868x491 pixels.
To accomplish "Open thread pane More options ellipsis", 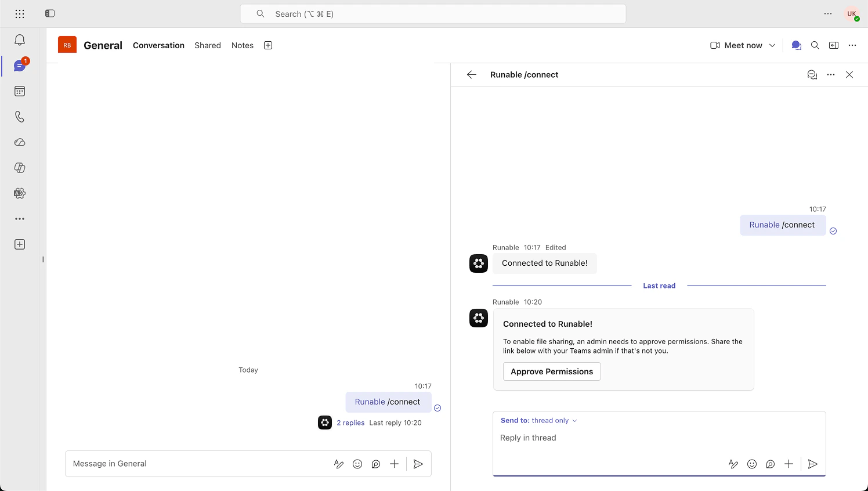I will click(831, 74).
